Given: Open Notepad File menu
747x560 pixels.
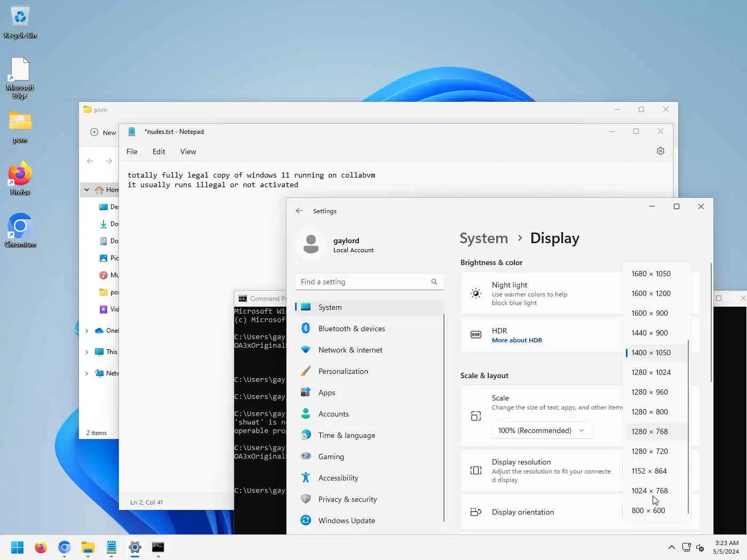Looking at the screenshot, I should point(132,151).
